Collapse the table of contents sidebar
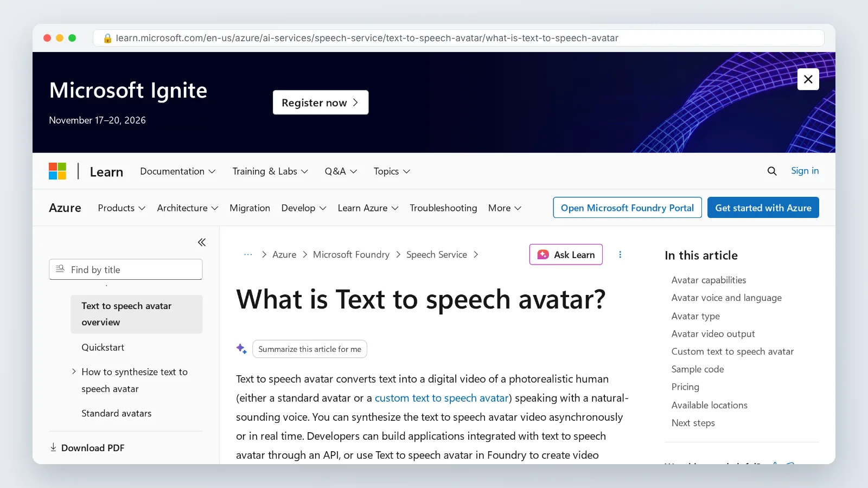This screenshot has width=868, height=488. (202, 242)
